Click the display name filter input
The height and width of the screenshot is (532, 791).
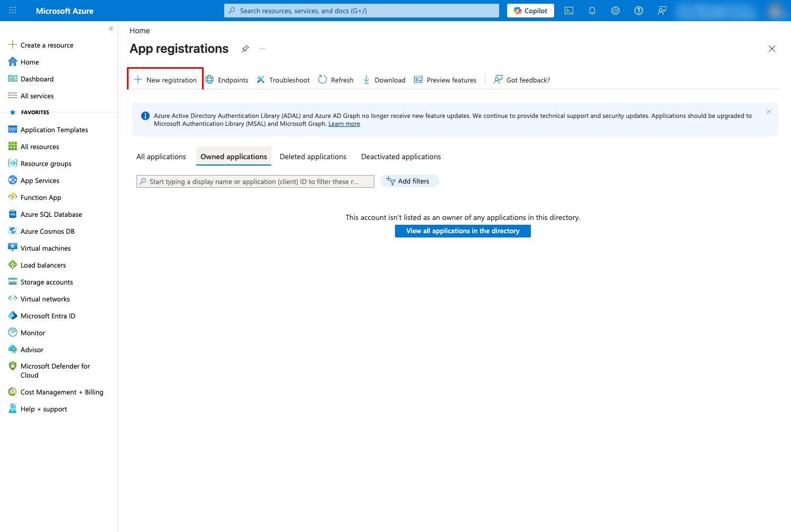[x=255, y=181]
